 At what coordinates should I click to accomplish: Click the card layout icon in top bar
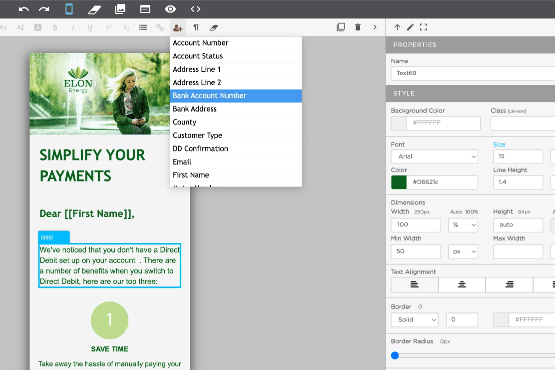pos(145,9)
